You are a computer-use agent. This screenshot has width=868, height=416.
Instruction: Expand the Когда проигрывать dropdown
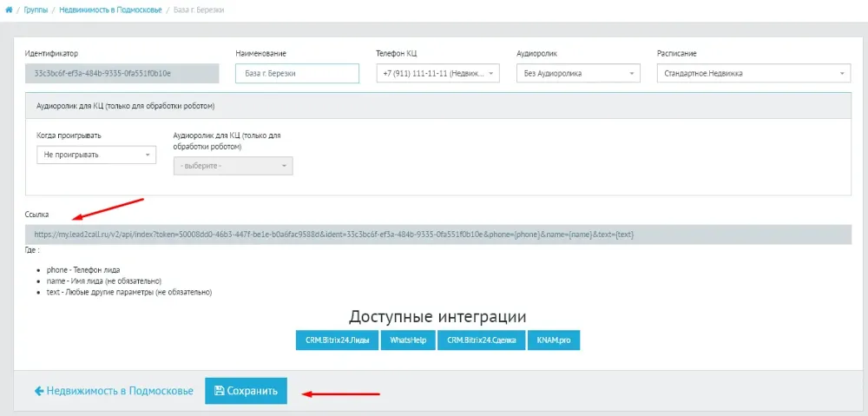tap(95, 155)
